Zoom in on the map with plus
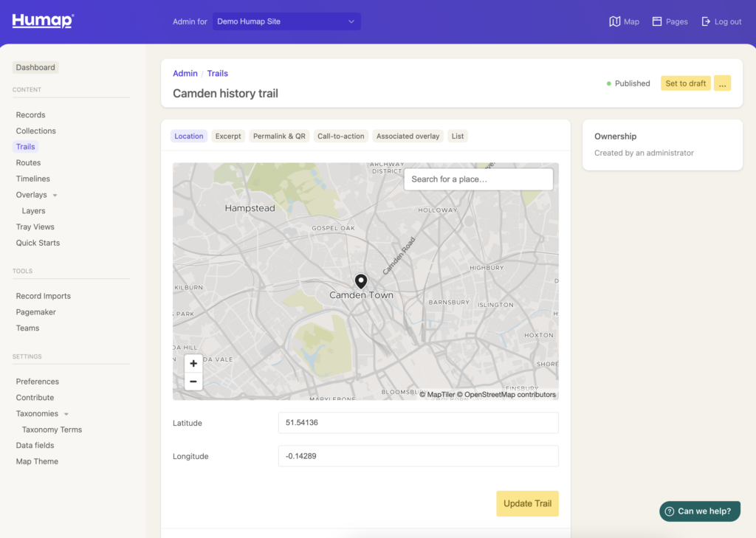The width and height of the screenshot is (756, 538). [193, 363]
